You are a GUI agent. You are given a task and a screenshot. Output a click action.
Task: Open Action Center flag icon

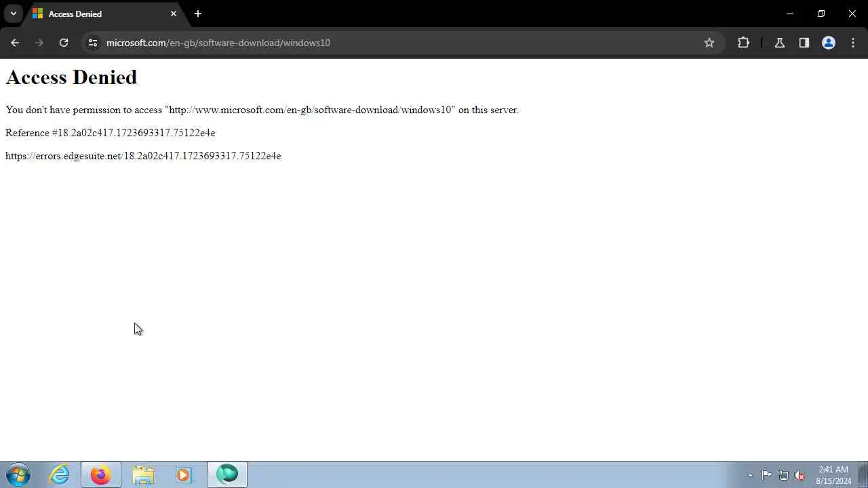tap(766, 475)
